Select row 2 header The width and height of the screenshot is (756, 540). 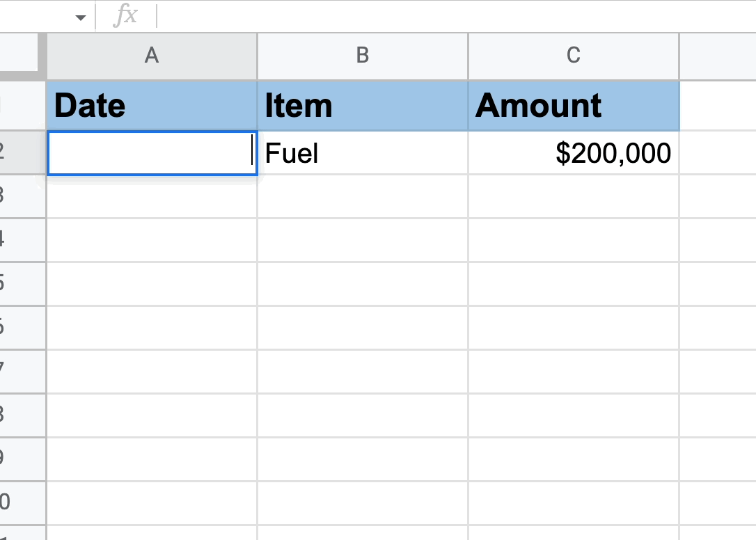pyautogui.click(x=23, y=152)
